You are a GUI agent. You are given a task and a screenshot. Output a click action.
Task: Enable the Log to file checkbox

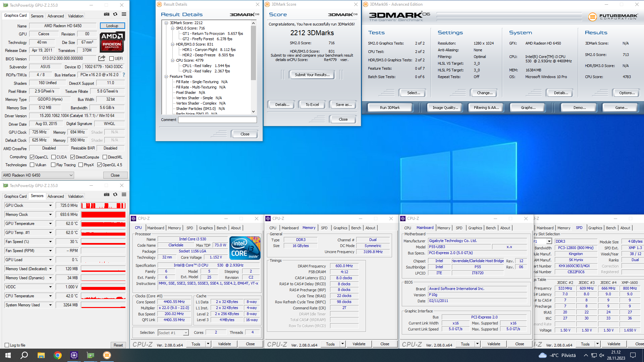[7, 345]
